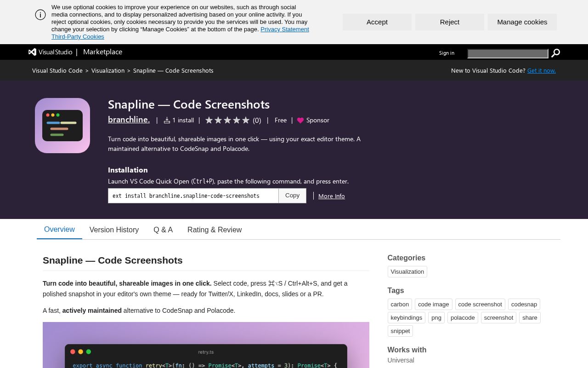Open the branchline publisher page
Screen dimensions: 588x368
[129, 120]
